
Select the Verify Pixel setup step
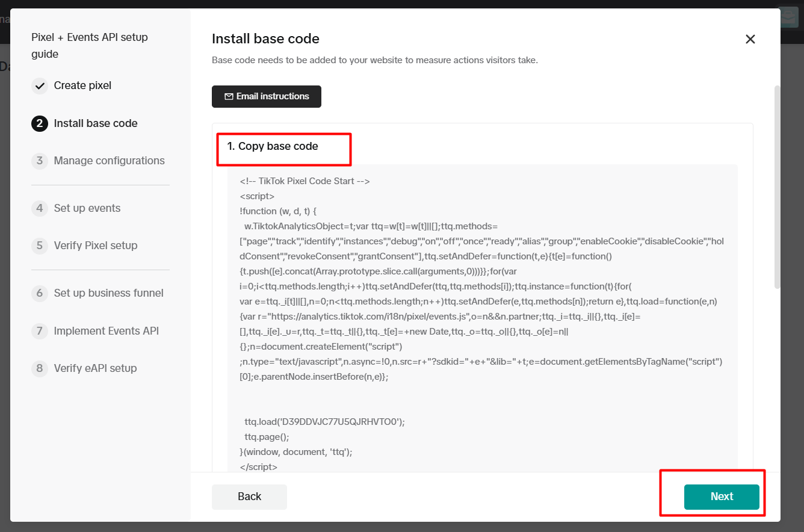(96, 246)
